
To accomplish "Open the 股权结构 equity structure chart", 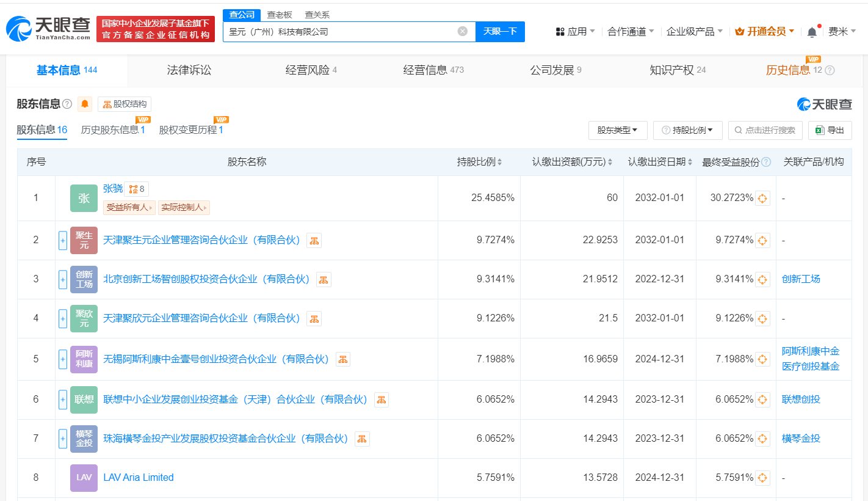I will [125, 104].
